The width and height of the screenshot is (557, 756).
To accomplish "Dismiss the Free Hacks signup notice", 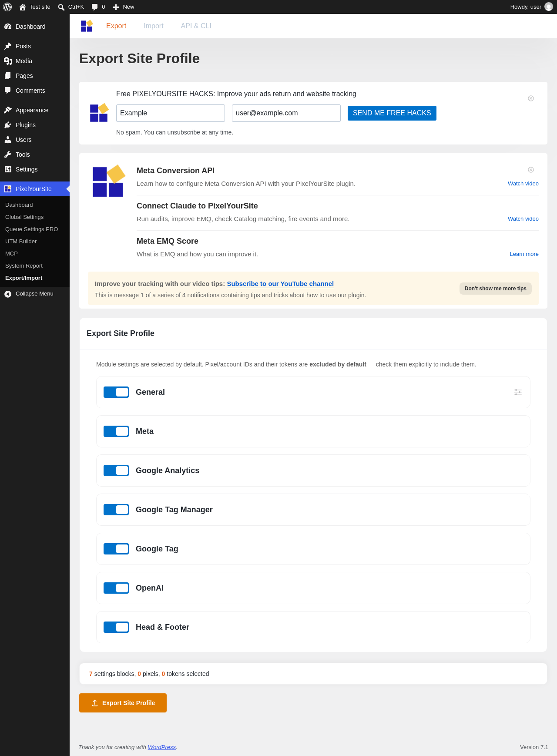I will pos(531,98).
